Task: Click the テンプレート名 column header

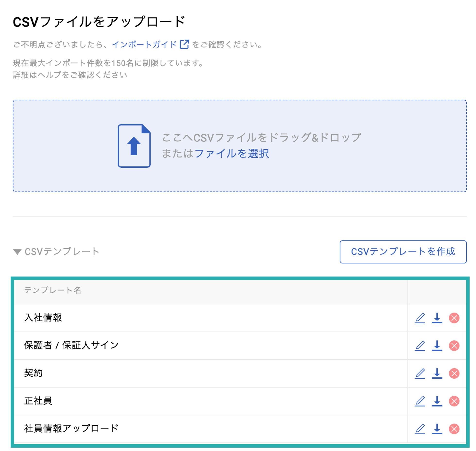Action: [x=53, y=291]
